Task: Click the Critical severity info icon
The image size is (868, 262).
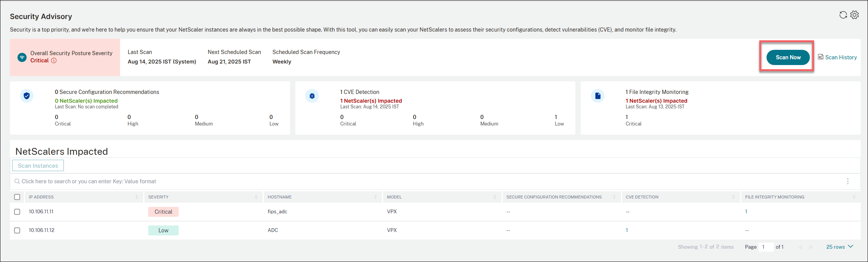Action: (x=54, y=60)
